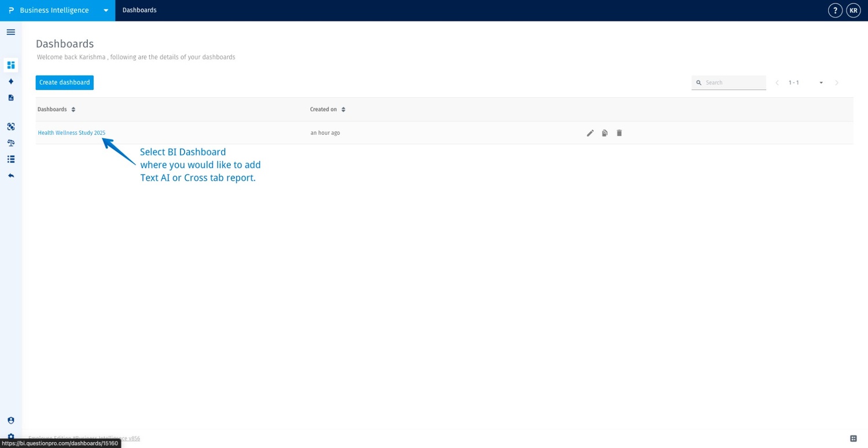Click the Create dashboard button
The height and width of the screenshot is (448, 868).
[x=64, y=82]
